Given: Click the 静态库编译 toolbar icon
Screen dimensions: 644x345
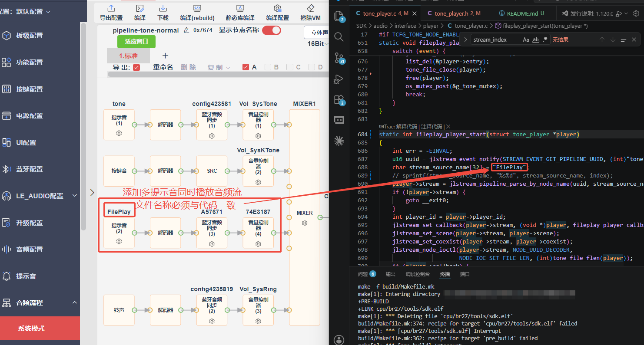Looking at the screenshot, I should 240,8.
